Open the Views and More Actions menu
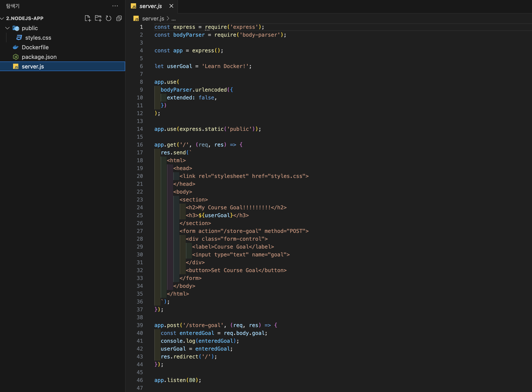532x392 pixels. pos(115,6)
